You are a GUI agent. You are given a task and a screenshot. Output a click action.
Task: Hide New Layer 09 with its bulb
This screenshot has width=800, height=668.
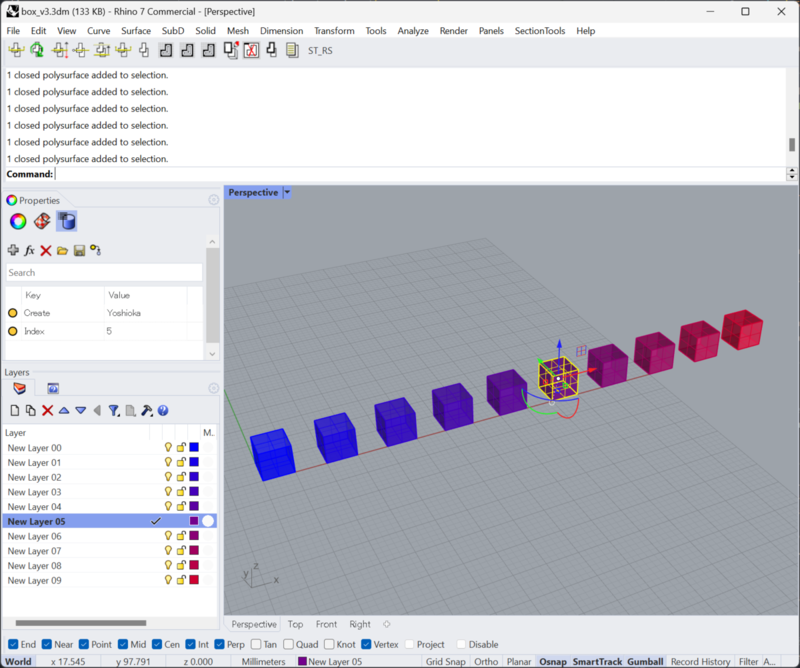168,580
